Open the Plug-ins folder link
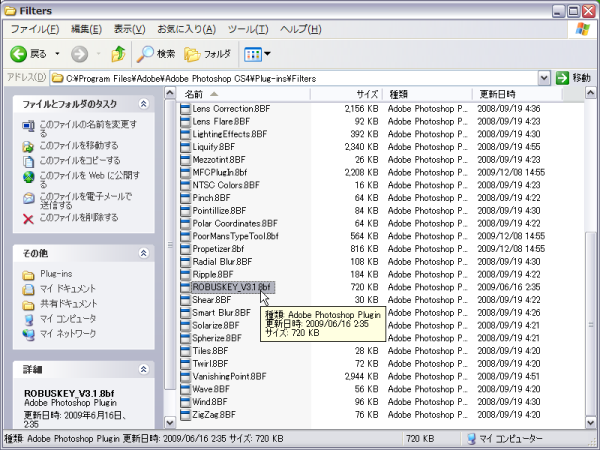Image resolution: width=600 pixels, height=450 pixels. (x=56, y=274)
